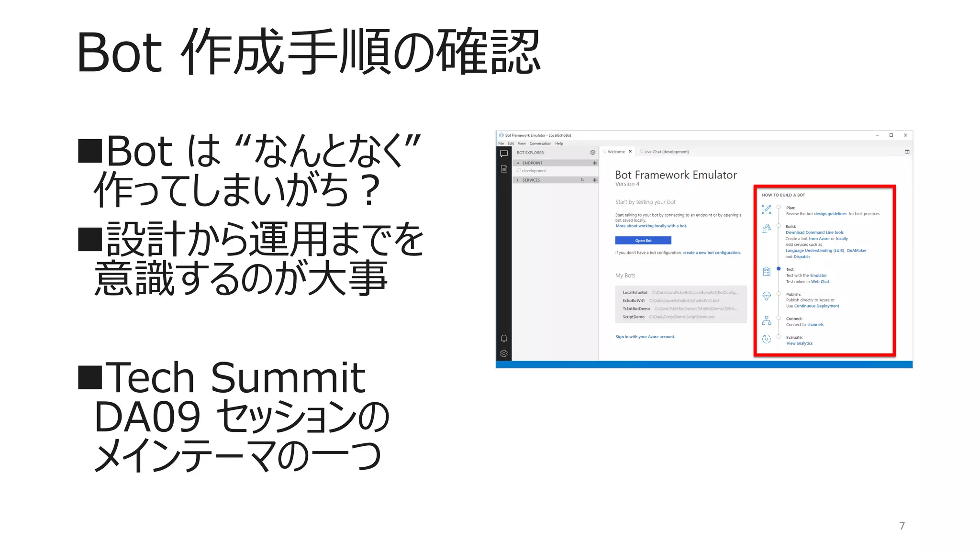This screenshot has height=551, width=980.
Task: Open the Conversation menu
Action: pyautogui.click(x=540, y=143)
